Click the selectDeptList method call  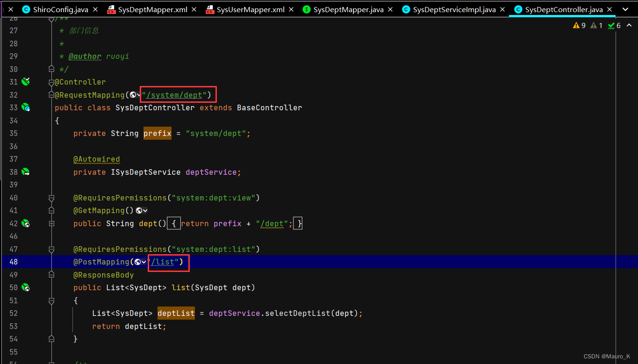(x=297, y=313)
